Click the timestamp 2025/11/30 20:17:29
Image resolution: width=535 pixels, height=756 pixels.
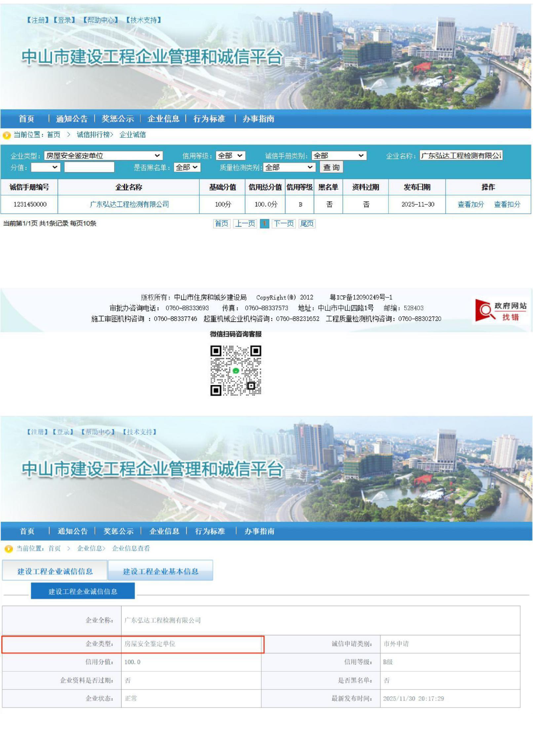click(x=414, y=698)
